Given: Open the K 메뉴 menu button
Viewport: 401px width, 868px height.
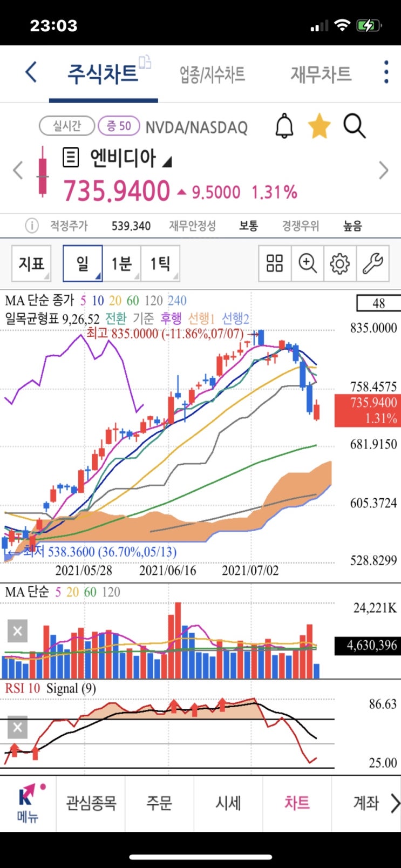Looking at the screenshot, I should (28, 803).
